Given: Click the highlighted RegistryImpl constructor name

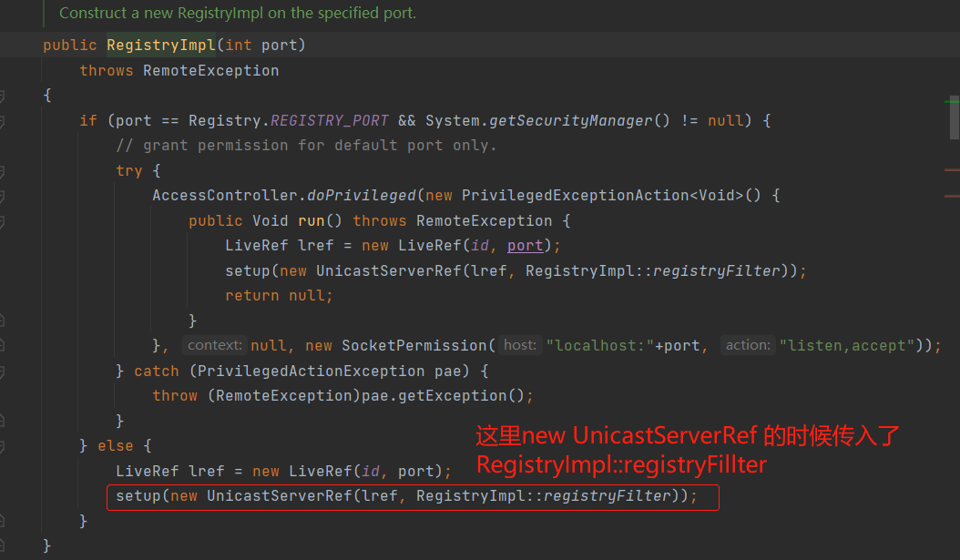Looking at the screenshot, I should (161, 46).
